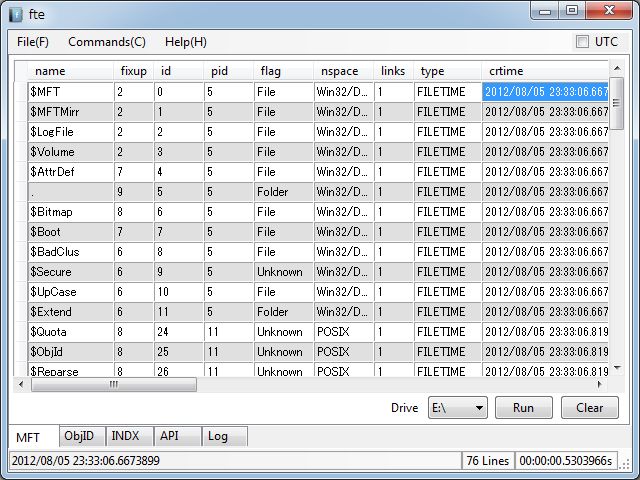
Task: Click the vertical scrollbar up arrow
Action: (617, 69)
